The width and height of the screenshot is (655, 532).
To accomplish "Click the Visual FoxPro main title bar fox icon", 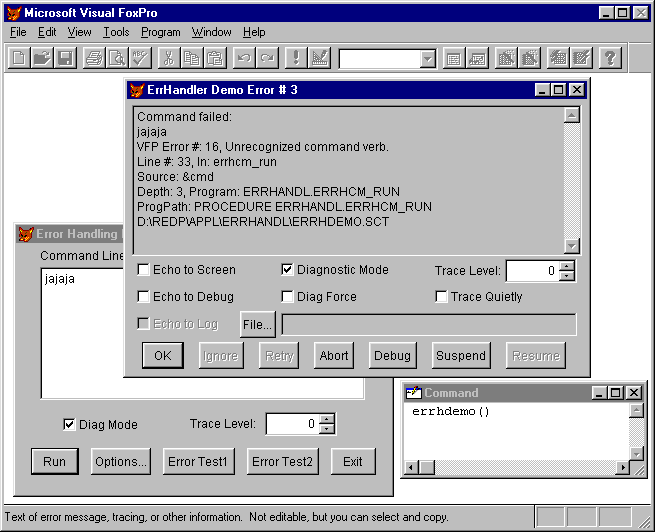I will pyautogui.click(x=14, y=13).
